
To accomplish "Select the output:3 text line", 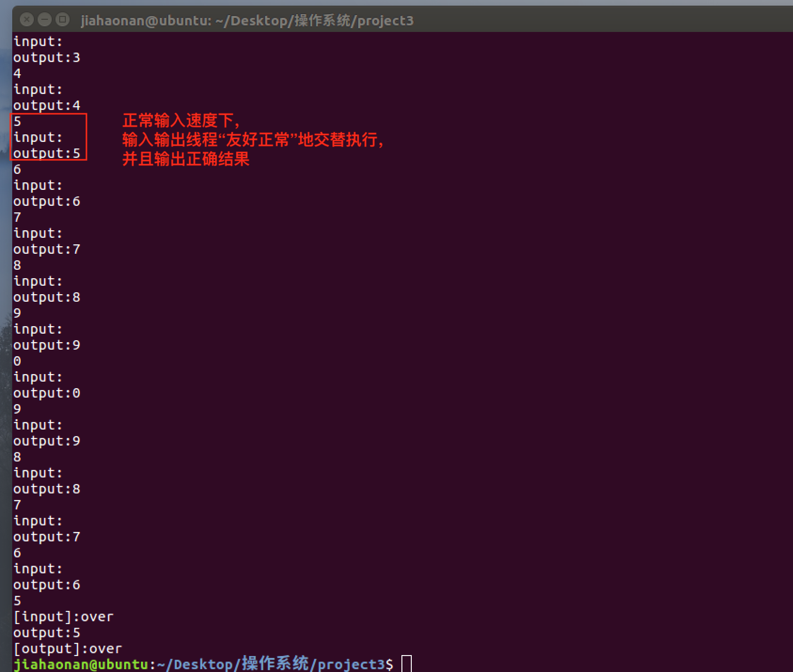I will pos(46,57).
